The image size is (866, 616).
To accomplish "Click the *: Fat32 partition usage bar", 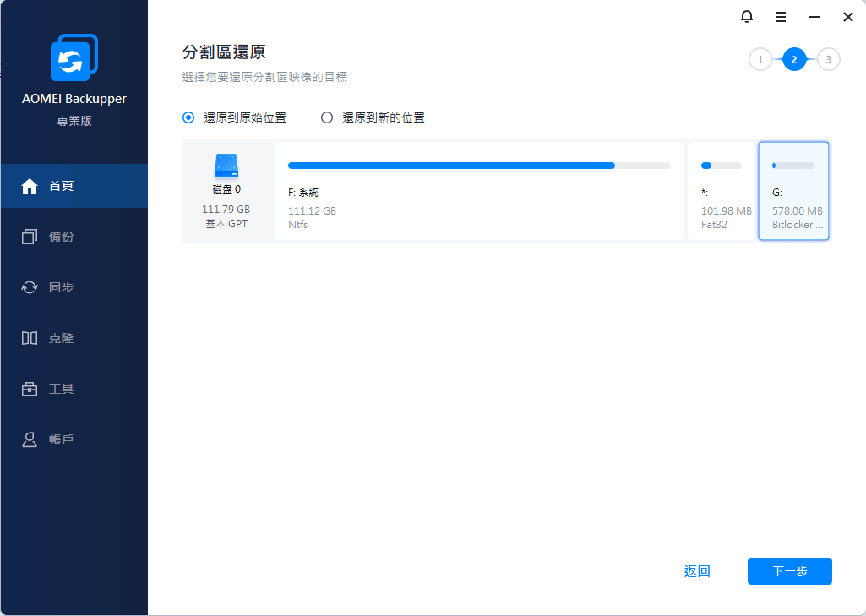I will pyautogui.click(x=722, y=166).
